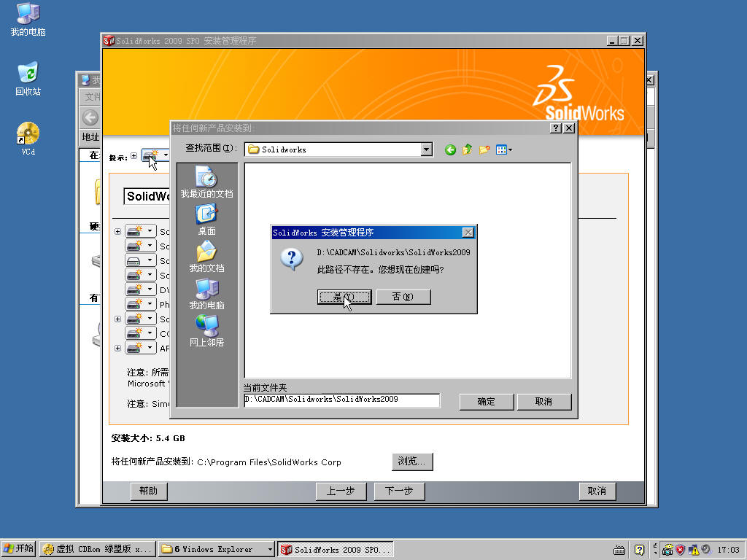Click the install drive icon on third row
The width and height of the screenshot is (747, 560).
(x=134, y=260)
